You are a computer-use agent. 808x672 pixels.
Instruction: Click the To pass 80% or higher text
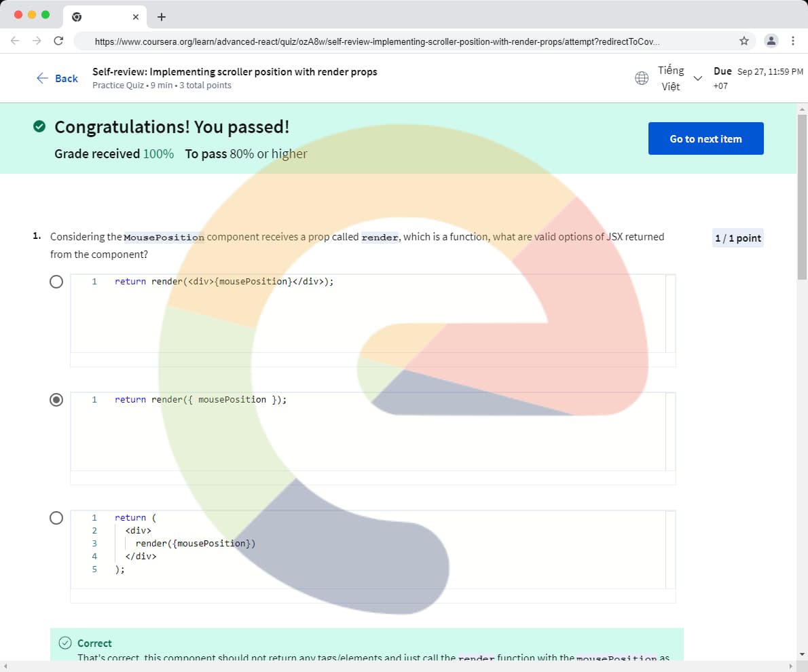[246, 153]
